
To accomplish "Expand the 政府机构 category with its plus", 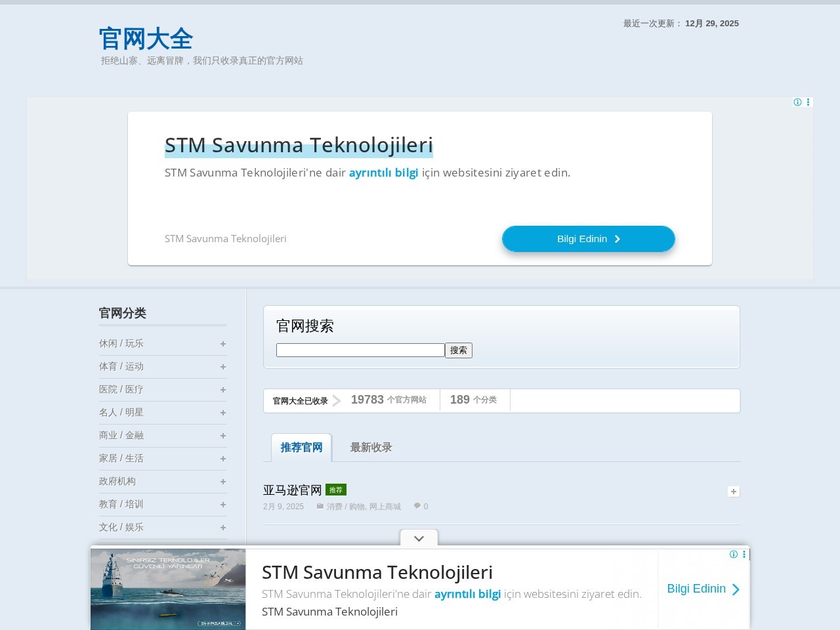I will (x=223, y=482).
